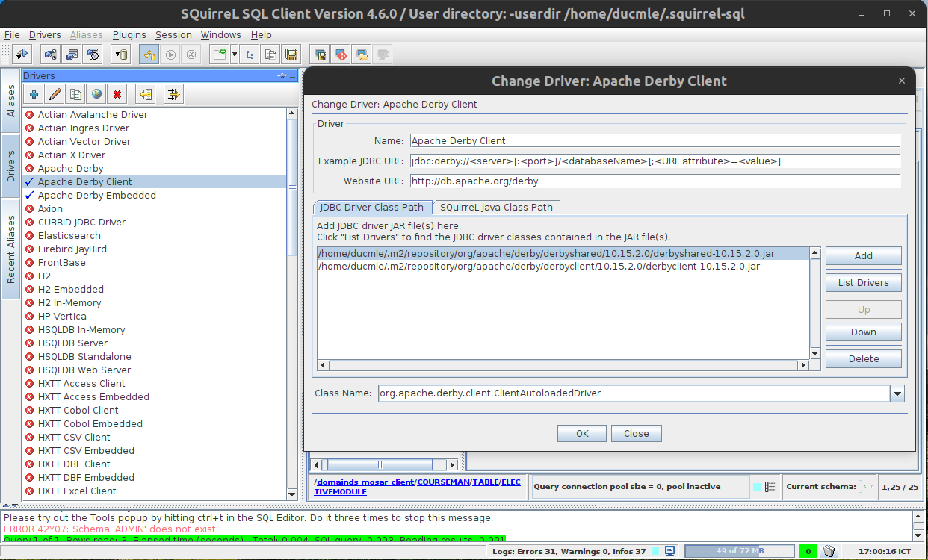
Task: Select the Drivers side tab
Action: [x=11, y=167]
